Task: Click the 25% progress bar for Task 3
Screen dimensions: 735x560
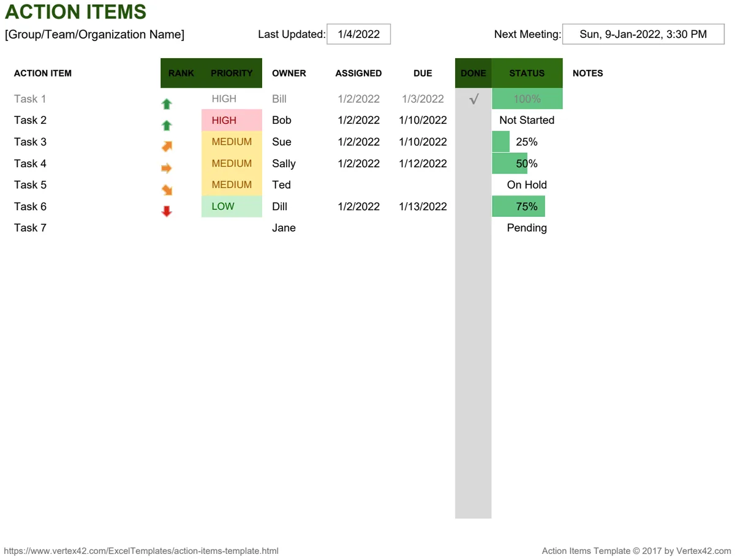Action: 501,142
